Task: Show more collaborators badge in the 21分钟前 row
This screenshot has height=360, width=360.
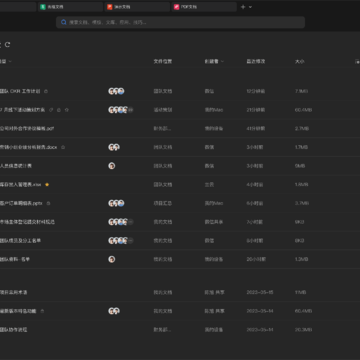Action: (131, 110)
